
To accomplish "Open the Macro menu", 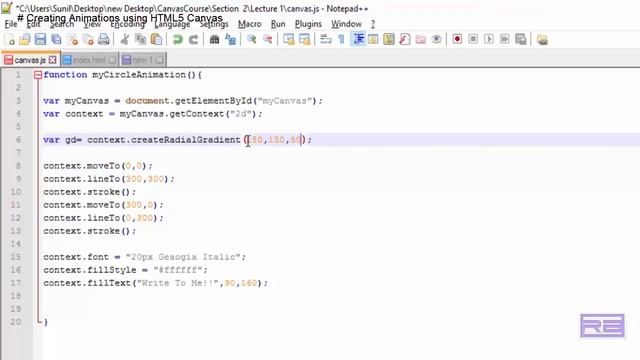I will point(249,24).
